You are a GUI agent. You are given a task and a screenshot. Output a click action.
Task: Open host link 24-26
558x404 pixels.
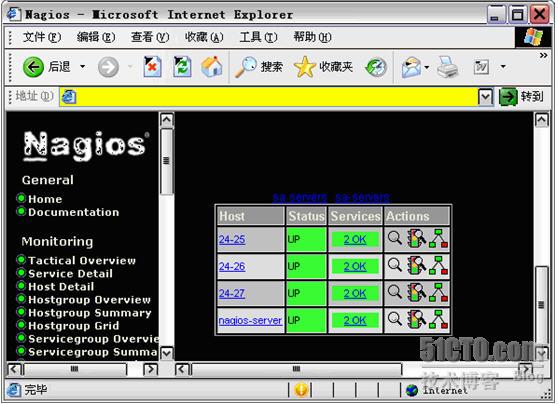coord(232,267)
